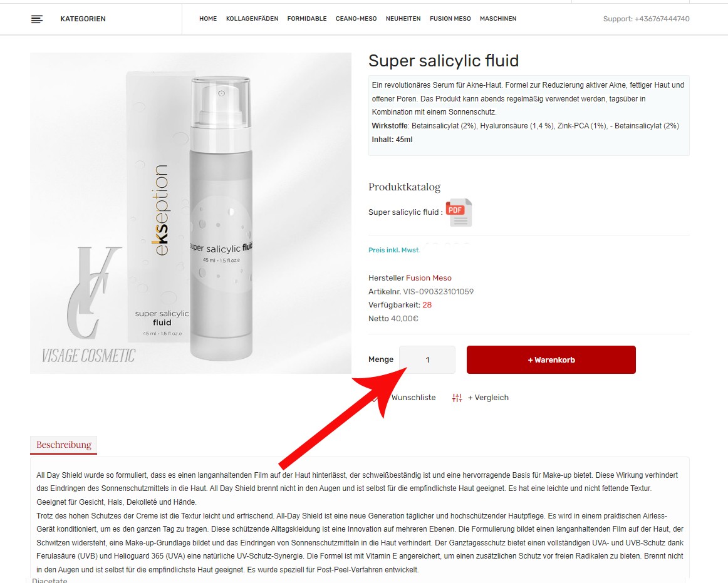Screen dimensions: 728x583
Task: Add product with the +Warenkorb button
Action: click(x=551, y=359)
